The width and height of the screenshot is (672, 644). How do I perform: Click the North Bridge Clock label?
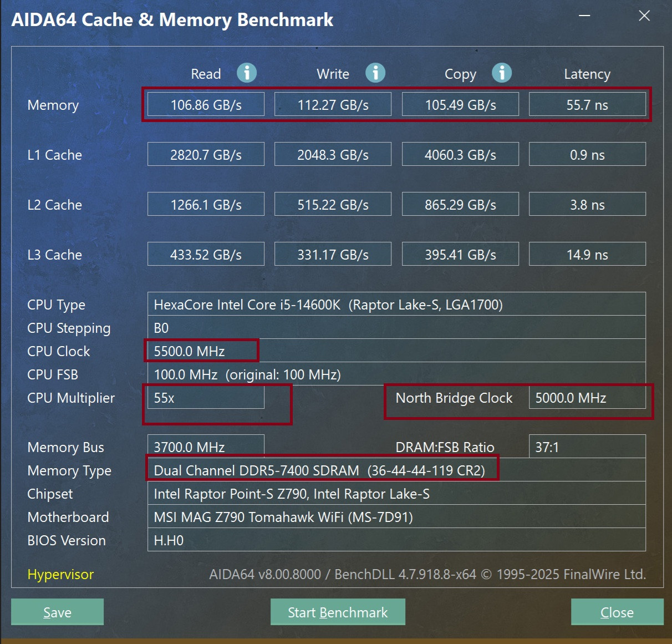pyautogui.click(x=454, y=398)
